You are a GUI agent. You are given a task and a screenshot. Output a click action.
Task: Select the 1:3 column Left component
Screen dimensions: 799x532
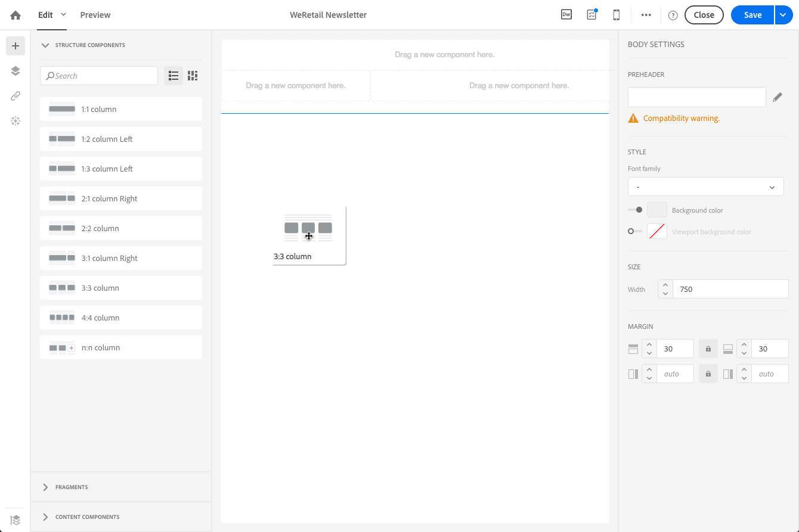[121, 169]
